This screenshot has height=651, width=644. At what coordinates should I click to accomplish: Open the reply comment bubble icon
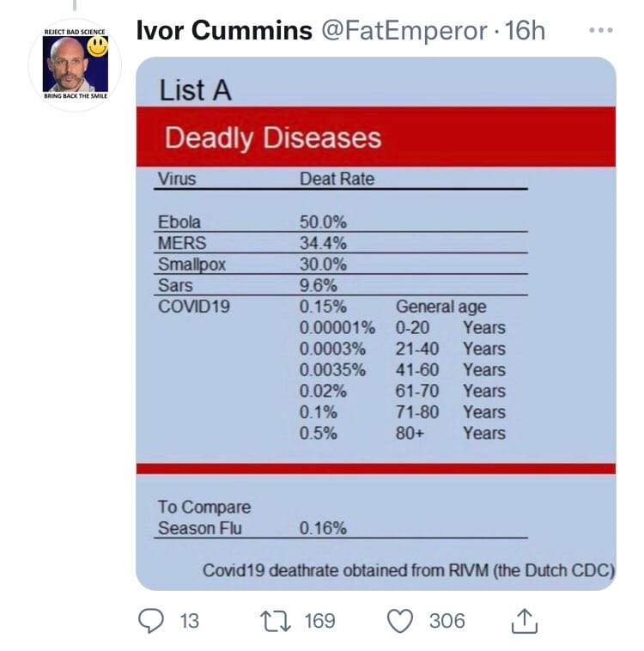[151, 620]
